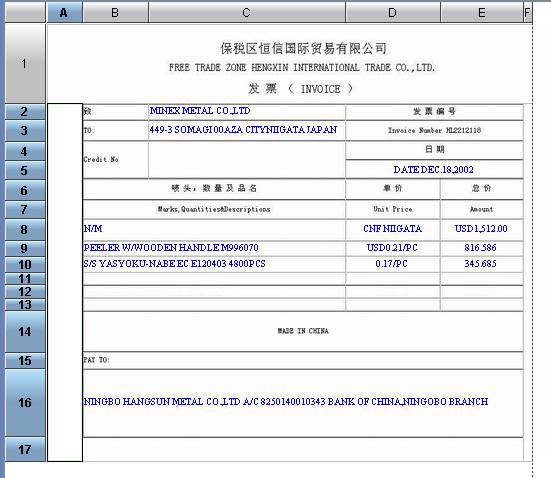The width and height of the screenshot is (551, 478).
Task: Select the USD0.21/PC unit price cell
Action: (x=393, y=248)
